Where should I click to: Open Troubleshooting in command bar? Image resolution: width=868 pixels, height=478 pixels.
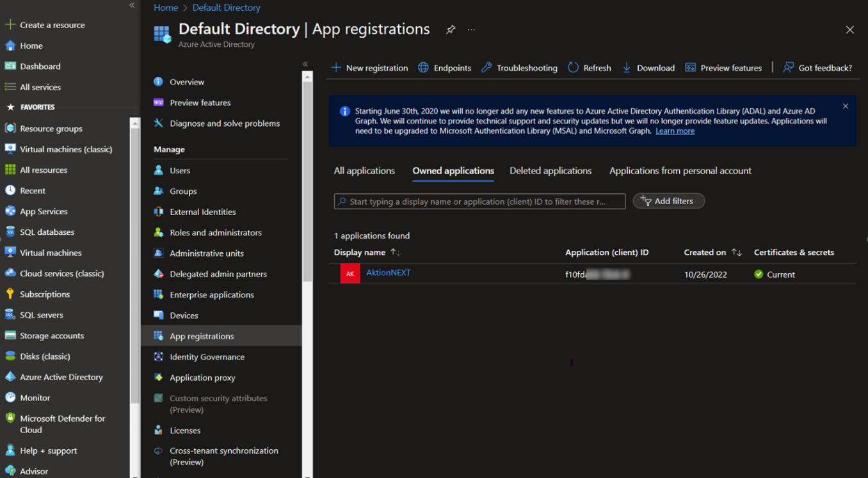tap(519, 68)
